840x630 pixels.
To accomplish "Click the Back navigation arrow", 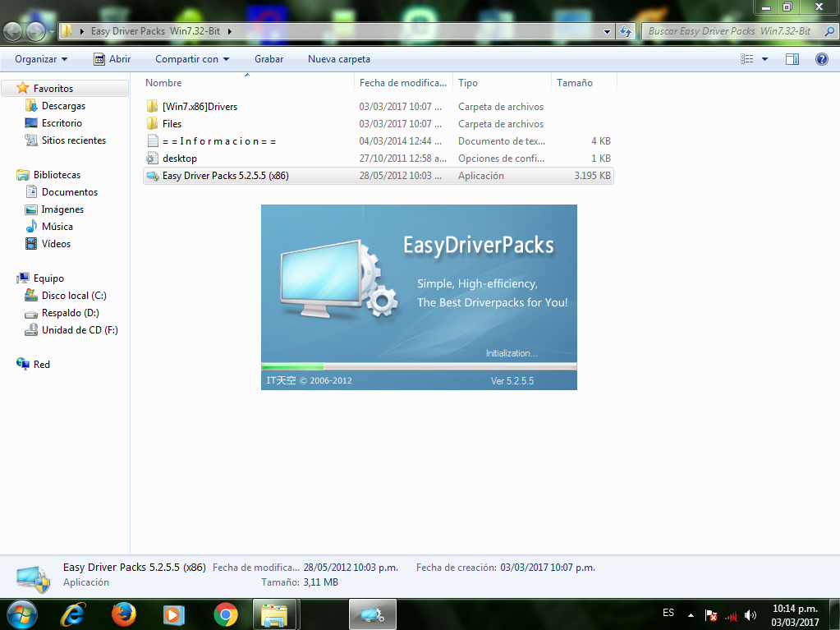I will (x=13, y=31).
